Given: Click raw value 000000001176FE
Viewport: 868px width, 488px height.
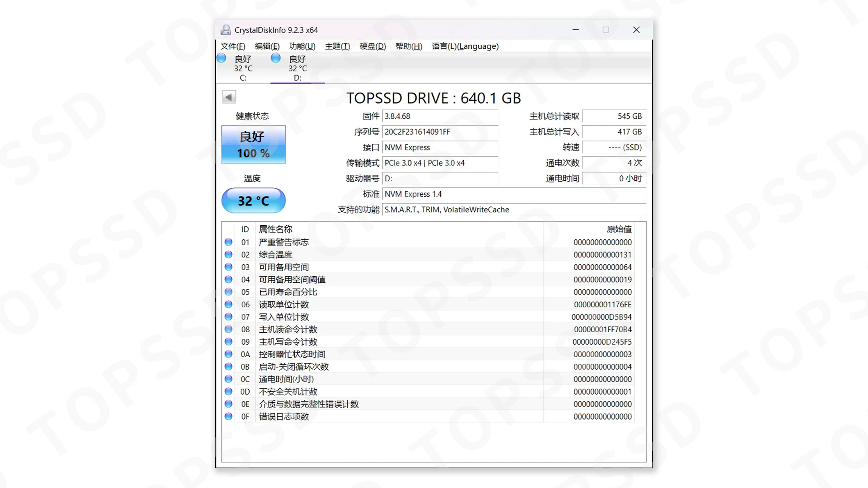Looking at the screenshot, I should pyautogui.click(x=603, y=304).
